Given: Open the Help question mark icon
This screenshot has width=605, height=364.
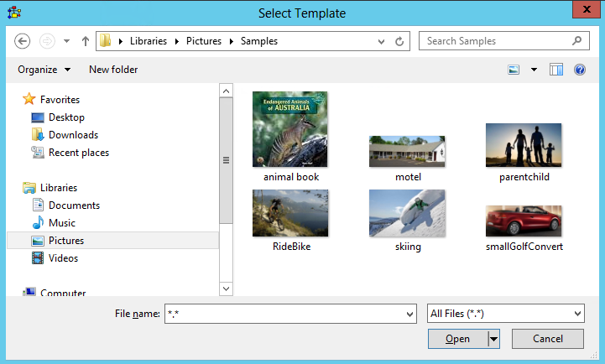Looking at the screenshot, I should 579,70.
